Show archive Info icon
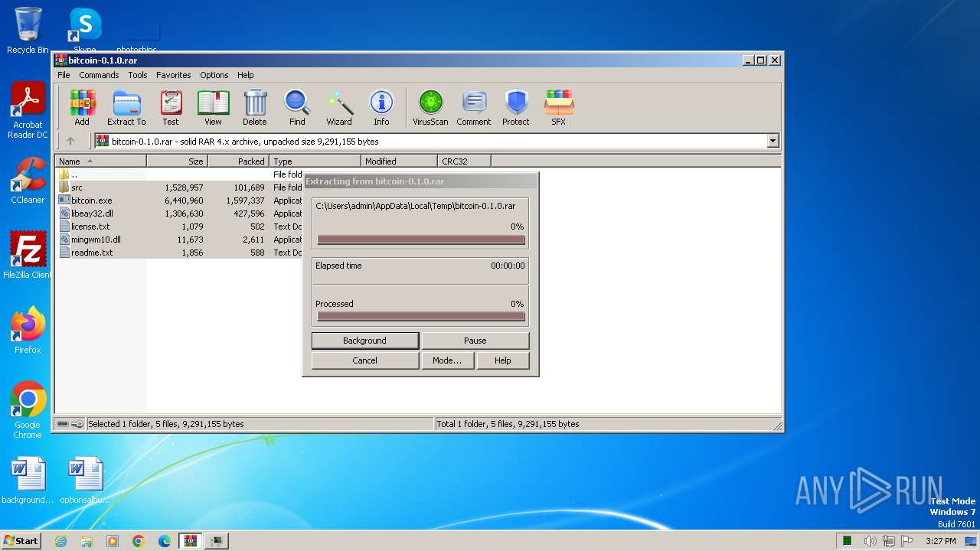The width and height of the screenshot is (980, 551). pyautogui.click(x=381, y=107)
